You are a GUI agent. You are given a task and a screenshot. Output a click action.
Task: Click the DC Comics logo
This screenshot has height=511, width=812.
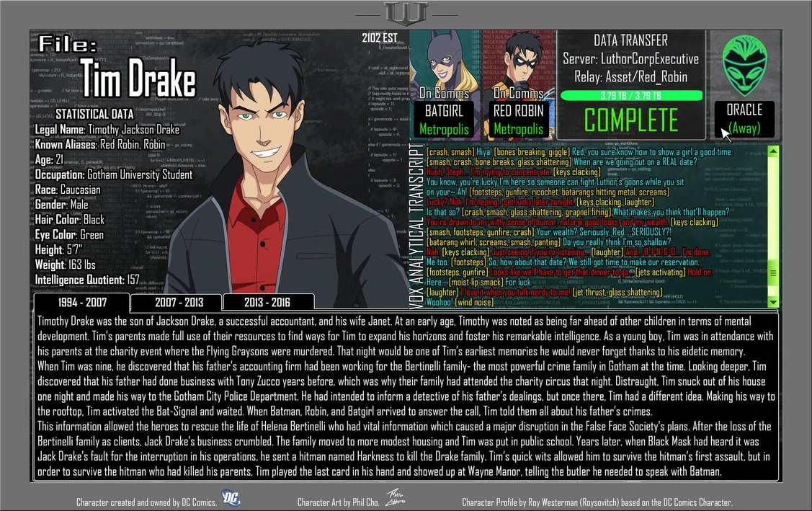coord(231,498)
